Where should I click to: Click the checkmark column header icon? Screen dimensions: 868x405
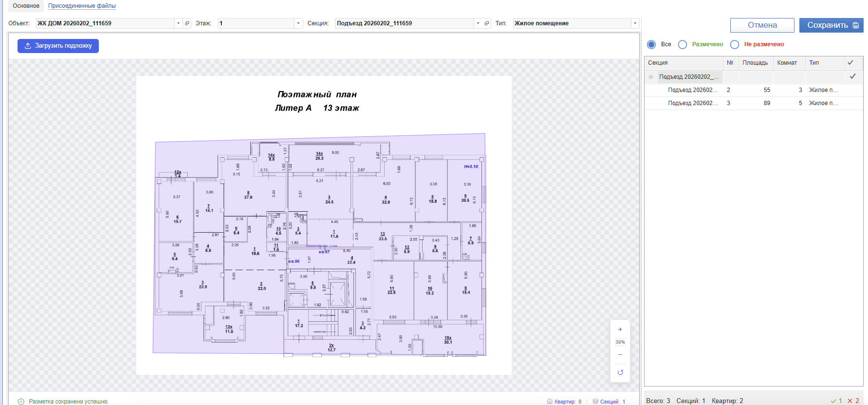pyautogui.click(x=850, y=63)
